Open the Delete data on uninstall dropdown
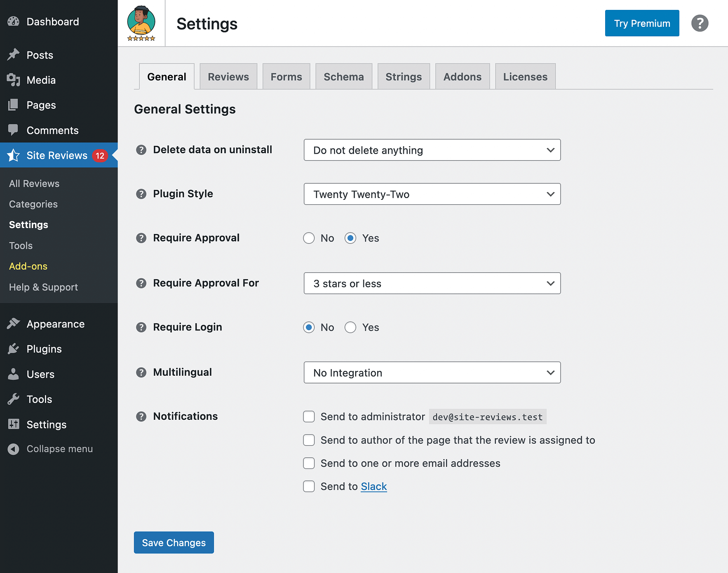This screenshot has height=573, width=728. 432,150
